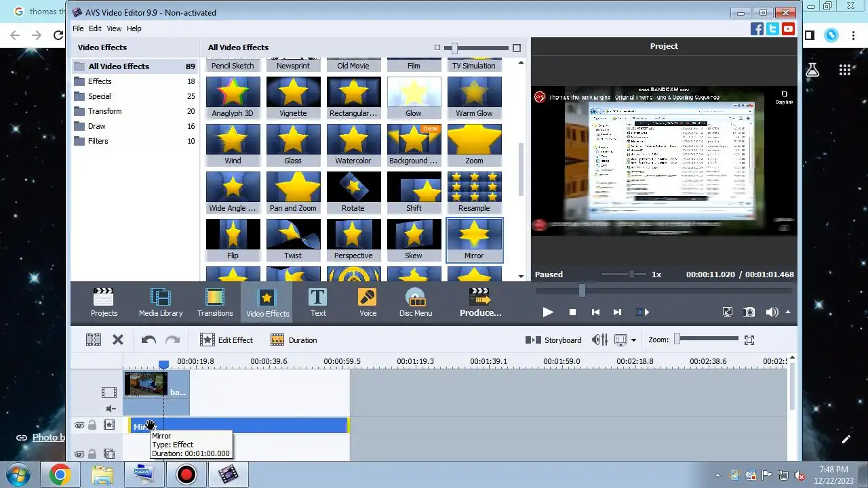The image size is (868, 488).
Task: Select the Effects folder
Action: click(x=134, y=81)
